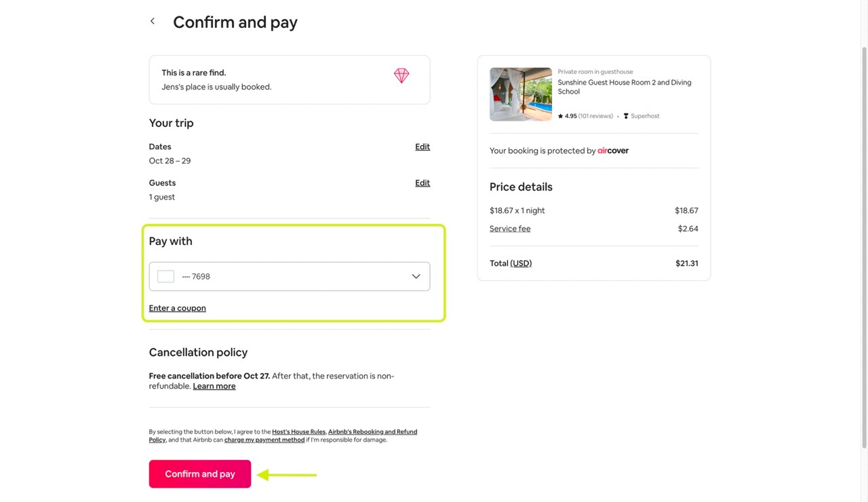The width and height of the screenshot is (868, 502).
Task: Click the Sunshine Guest House listing thumbnail
Action: tap(521, 94)
